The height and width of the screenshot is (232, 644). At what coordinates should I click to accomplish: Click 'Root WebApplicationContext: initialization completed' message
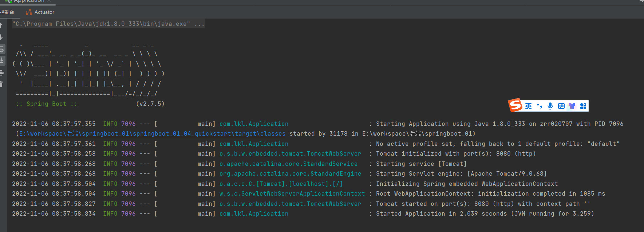coord(490,194)
